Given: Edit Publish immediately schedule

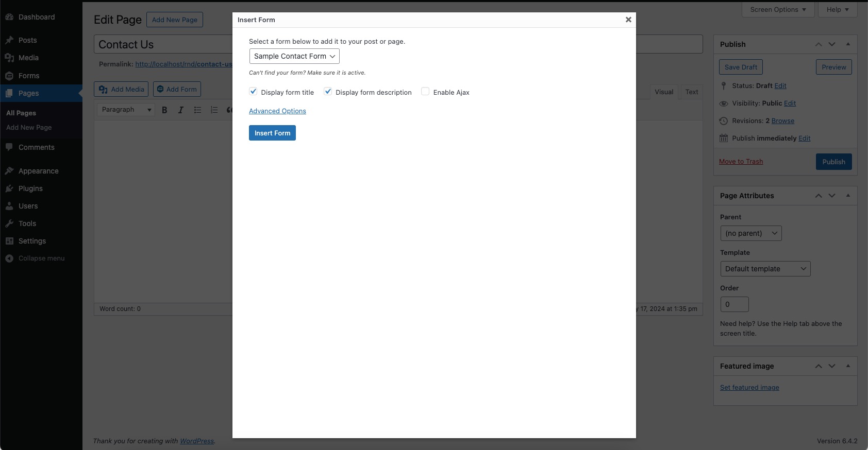Looking at the screenshot, I should click(x=804, y=138).
